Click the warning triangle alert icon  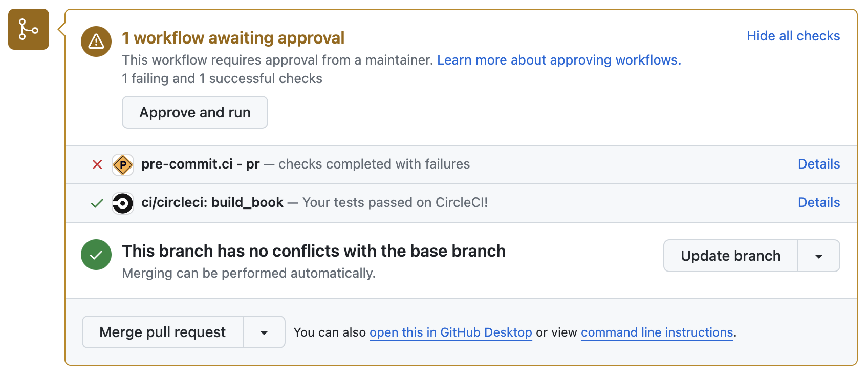coord(96,41)
